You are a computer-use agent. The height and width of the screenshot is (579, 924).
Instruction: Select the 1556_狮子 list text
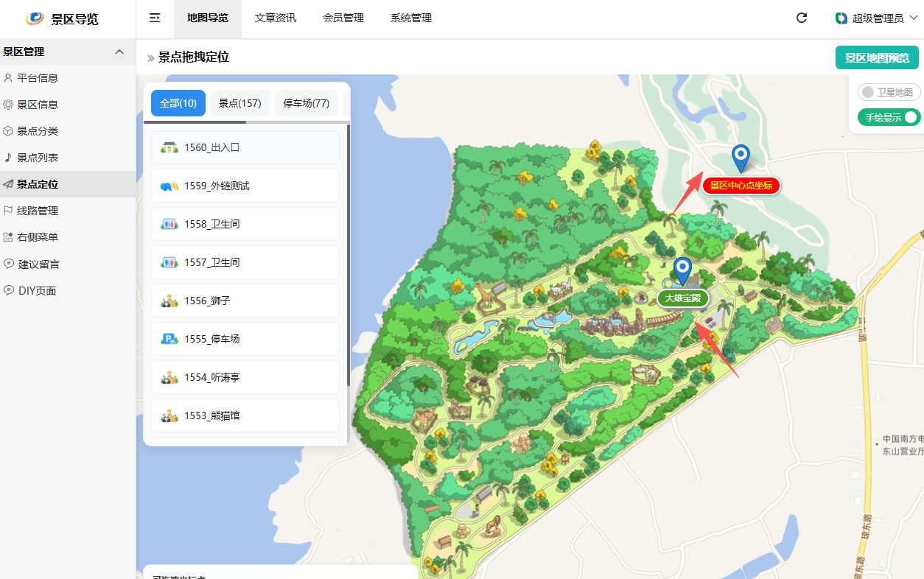208,301
